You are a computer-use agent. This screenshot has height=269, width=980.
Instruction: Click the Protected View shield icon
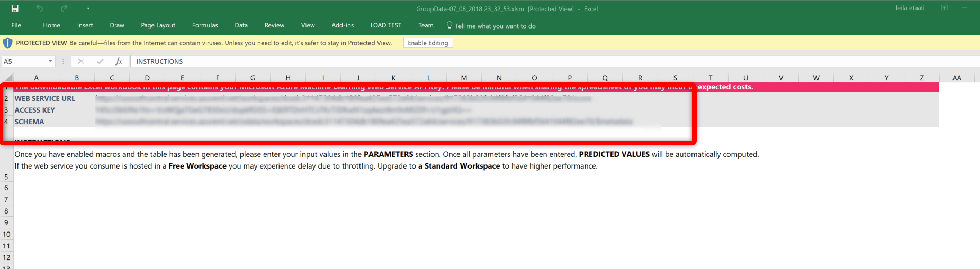tap(7, 43)
